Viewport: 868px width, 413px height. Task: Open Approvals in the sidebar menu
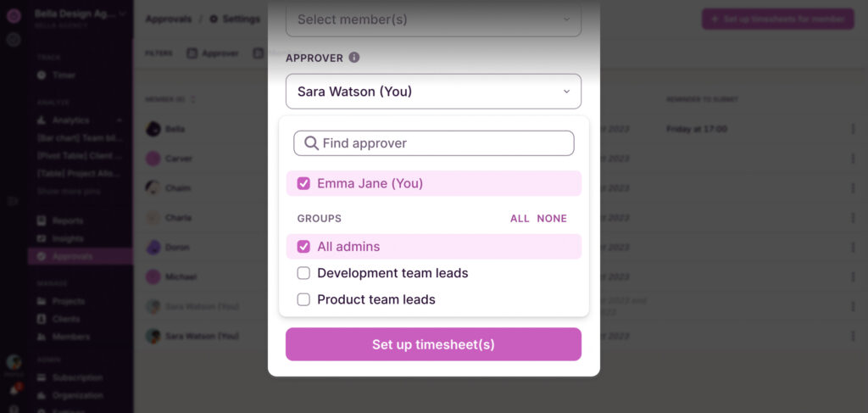pos(72,256)
